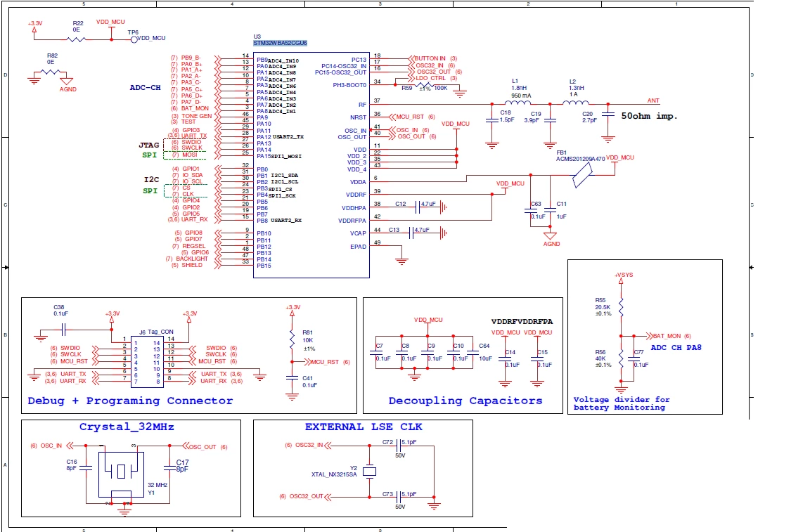Viewport: 810px width, 532px height.
Task: Click the 50ohm imp. annotation text
Action: coord(649,116)
